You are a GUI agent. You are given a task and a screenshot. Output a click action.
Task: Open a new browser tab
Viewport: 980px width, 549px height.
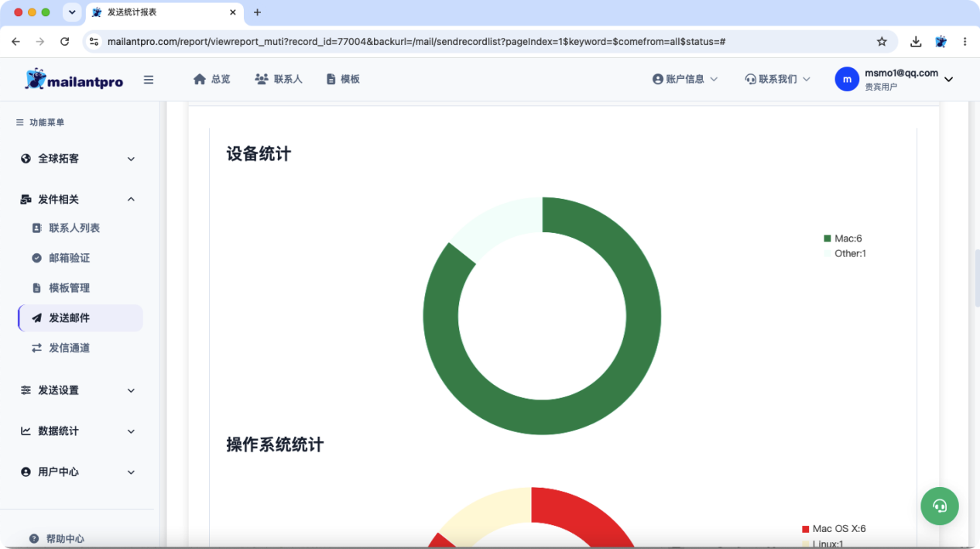click(258, 12)
